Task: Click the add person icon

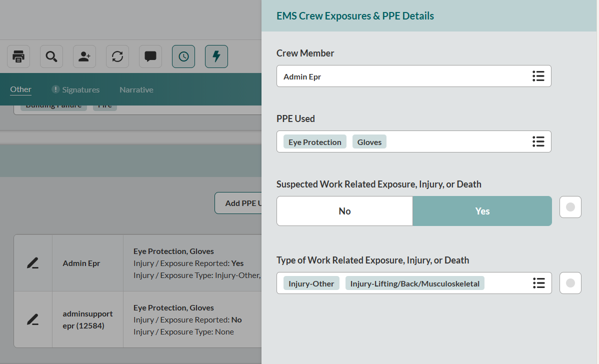Action: tap(84, 56)
